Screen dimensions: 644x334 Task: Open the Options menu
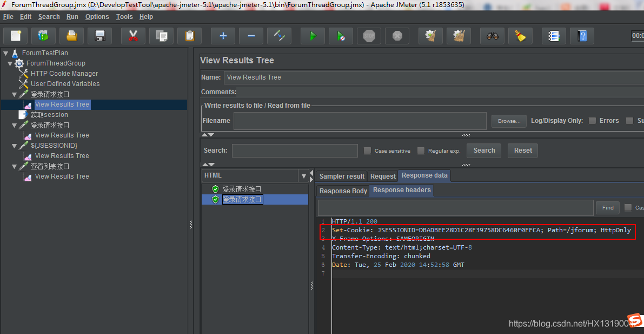pos(97,17)
